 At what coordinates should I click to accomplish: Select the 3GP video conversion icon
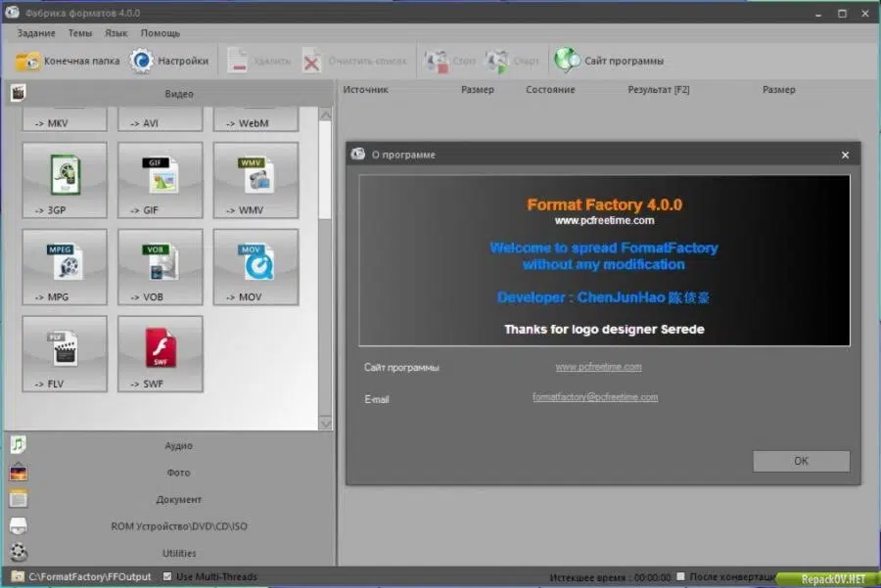click(65, 180)
